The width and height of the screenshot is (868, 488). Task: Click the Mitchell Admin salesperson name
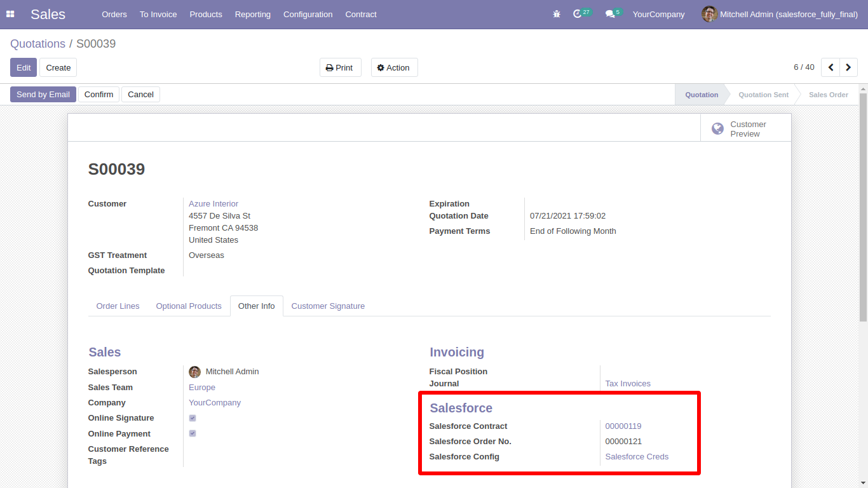coord(232,372)
